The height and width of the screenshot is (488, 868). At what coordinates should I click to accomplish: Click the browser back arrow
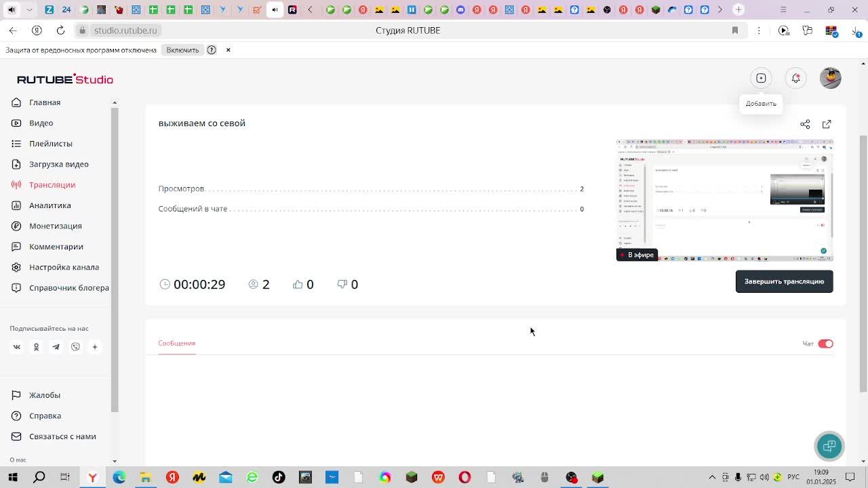13,30
